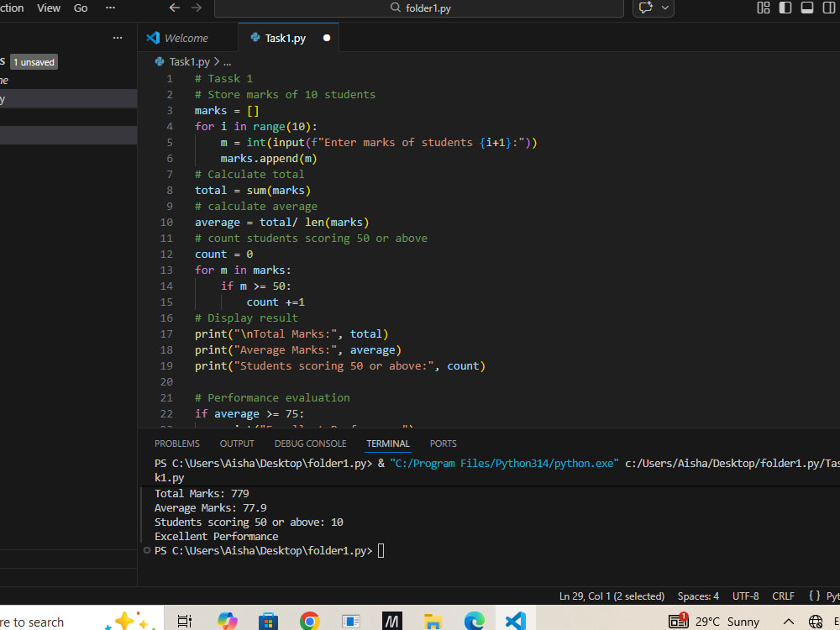
Task: Click the python.exe path in terminal
Action: [x=504, y=463]
